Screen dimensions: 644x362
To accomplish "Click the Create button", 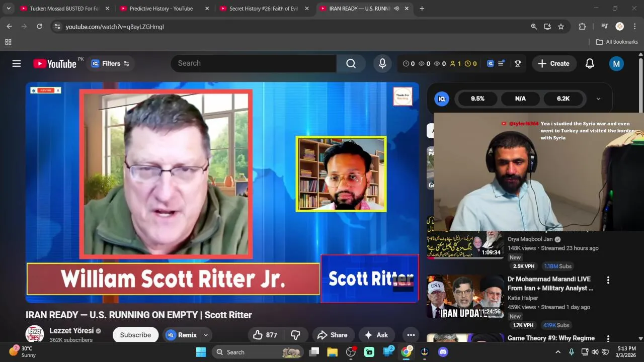I will pos(554,63).
